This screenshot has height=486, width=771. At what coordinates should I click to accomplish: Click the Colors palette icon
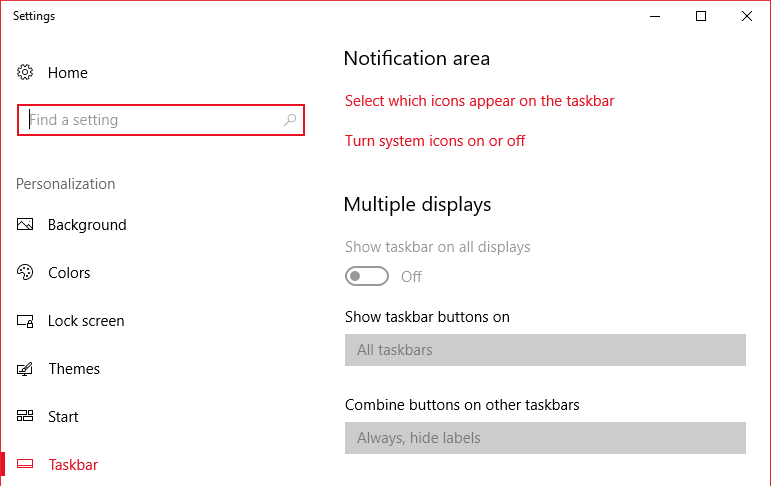pos(25,272)
